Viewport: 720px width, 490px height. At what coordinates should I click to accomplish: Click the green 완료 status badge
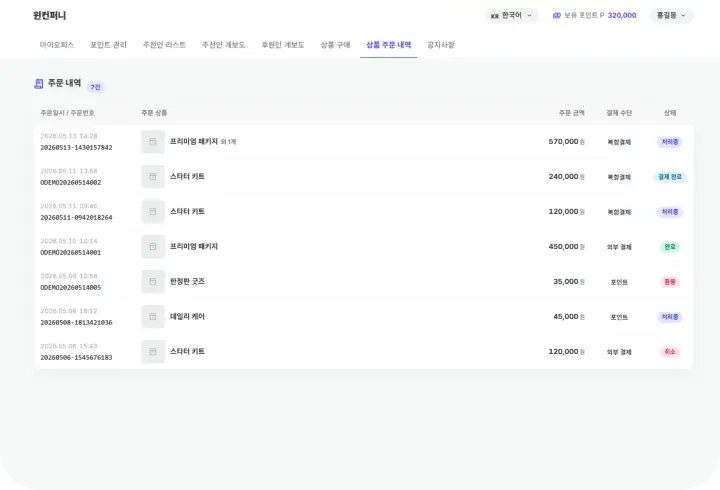point(669,247)
